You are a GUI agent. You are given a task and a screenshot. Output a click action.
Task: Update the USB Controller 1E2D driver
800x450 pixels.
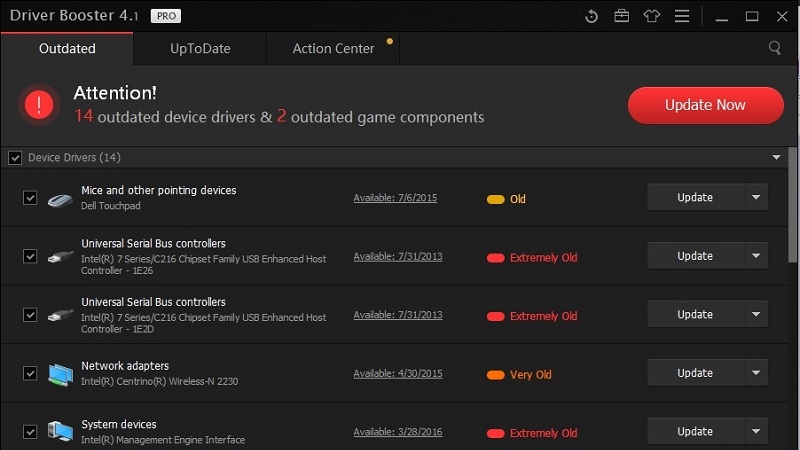point(695,314)
